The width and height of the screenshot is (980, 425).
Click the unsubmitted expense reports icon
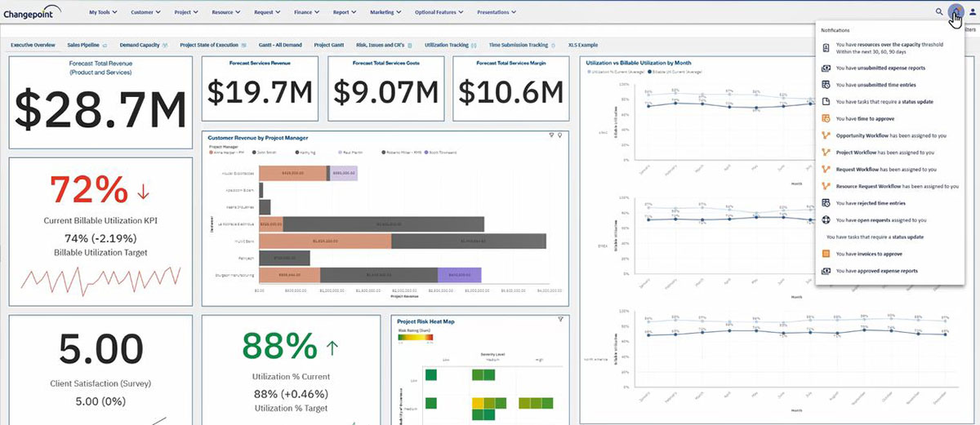click(x=826, y=68)
